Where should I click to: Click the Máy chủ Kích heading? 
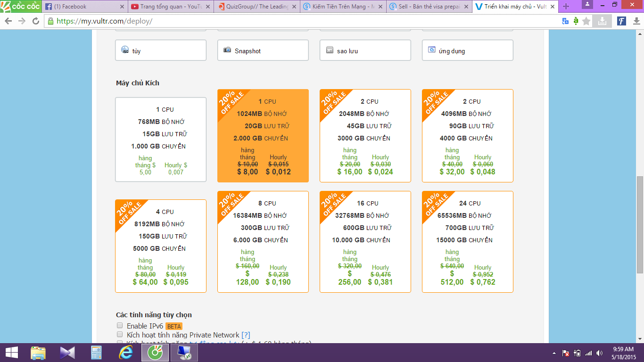(x=138, y=83)
